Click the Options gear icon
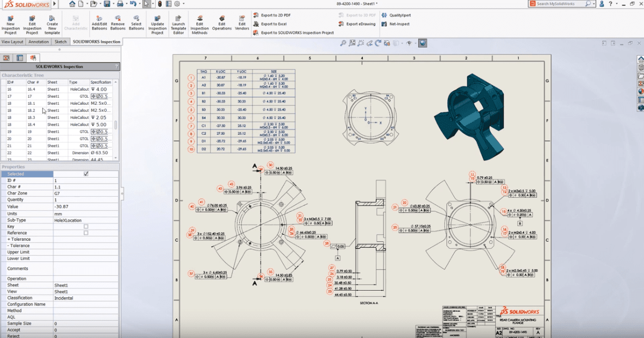The width and height of the screenshot is (644, 338). click(177, 4)
